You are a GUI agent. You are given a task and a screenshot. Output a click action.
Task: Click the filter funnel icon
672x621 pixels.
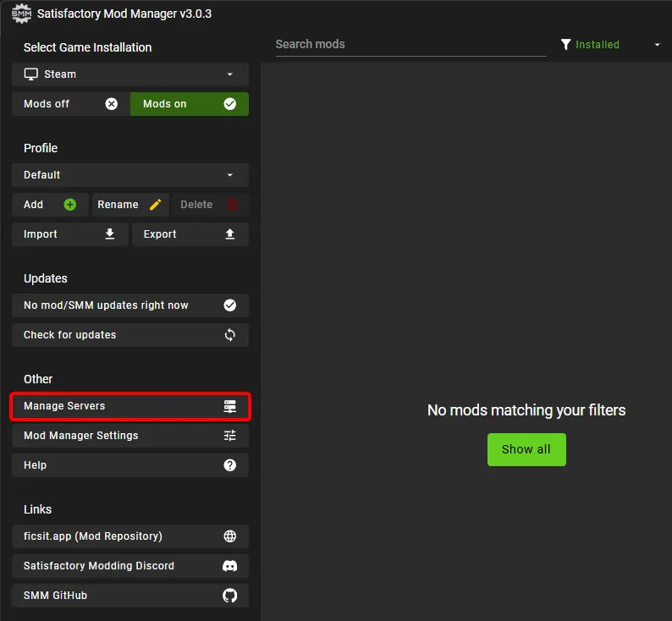click(565, 45)
